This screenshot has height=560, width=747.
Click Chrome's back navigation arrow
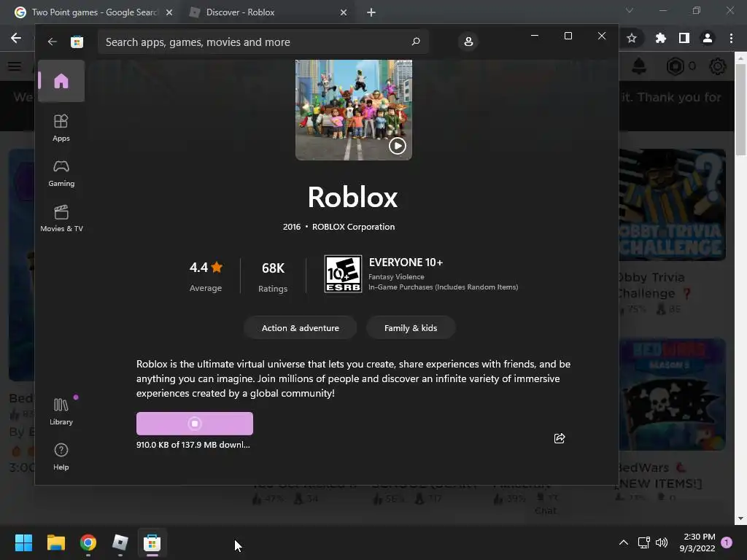coord(16,38)
